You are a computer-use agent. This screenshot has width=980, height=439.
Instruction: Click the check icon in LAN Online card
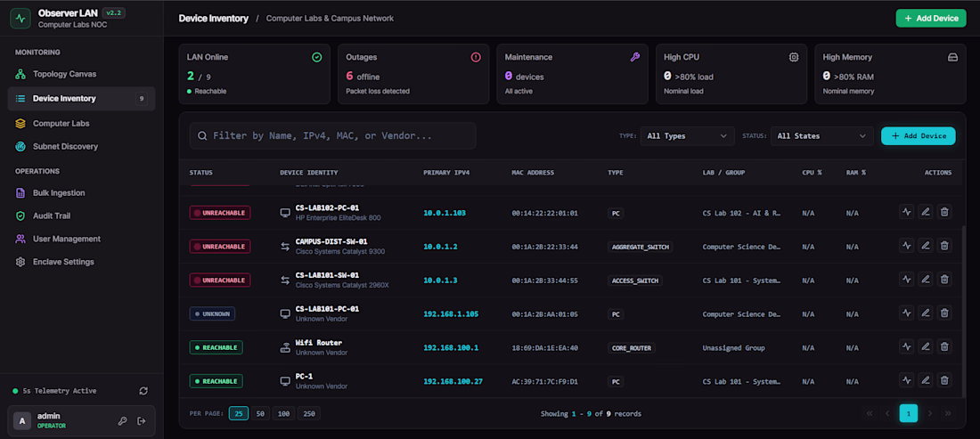click(317, 57)
